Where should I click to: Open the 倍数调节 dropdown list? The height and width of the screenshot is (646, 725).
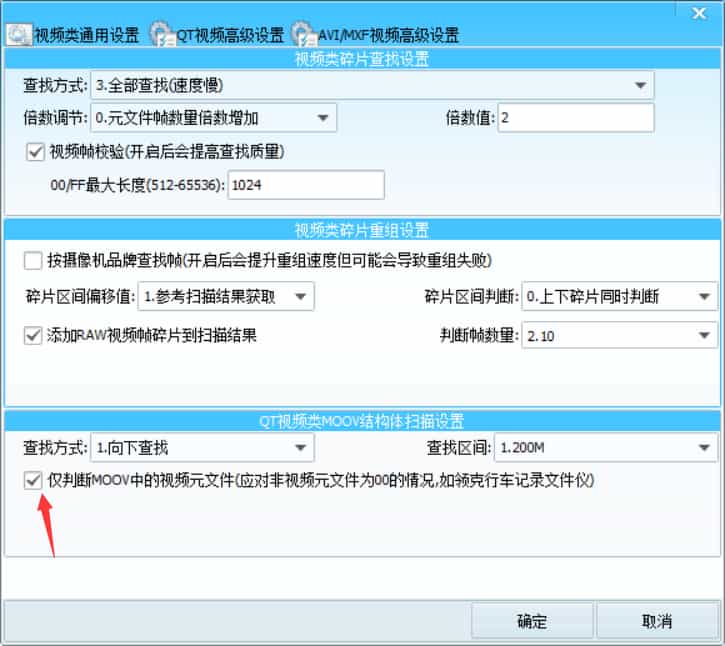tap(213, 118)
